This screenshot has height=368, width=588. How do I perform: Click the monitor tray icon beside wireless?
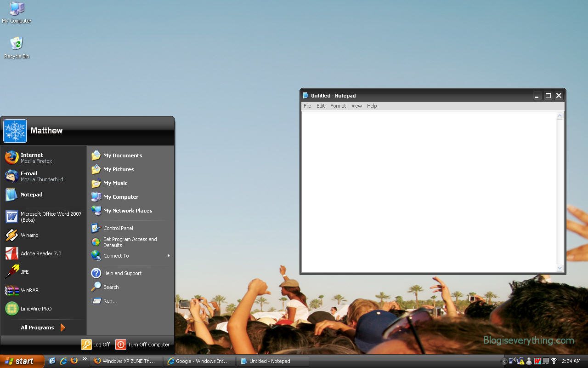tap(546, 361)
